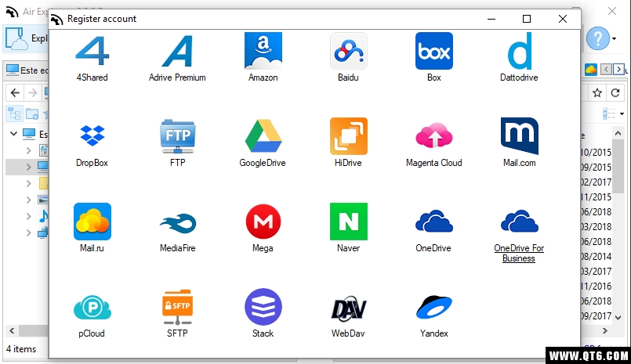This screenshot has height=364, width=631.
Task: Select Naver cloud service
Action: pyautogui.click(x=349, y=229)
